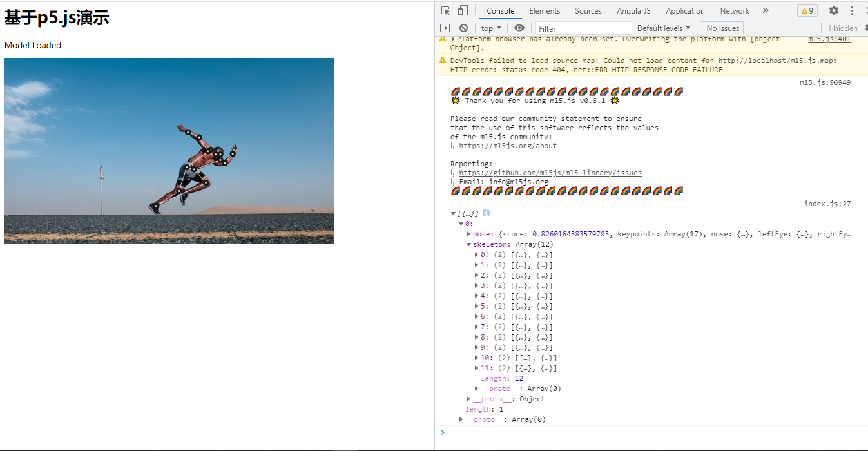
Task: Switch to the Elements tab
Action: tap(544, 10)
